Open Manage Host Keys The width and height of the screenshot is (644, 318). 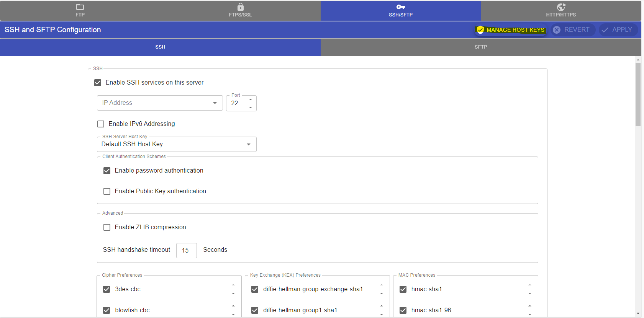[511, 30]
